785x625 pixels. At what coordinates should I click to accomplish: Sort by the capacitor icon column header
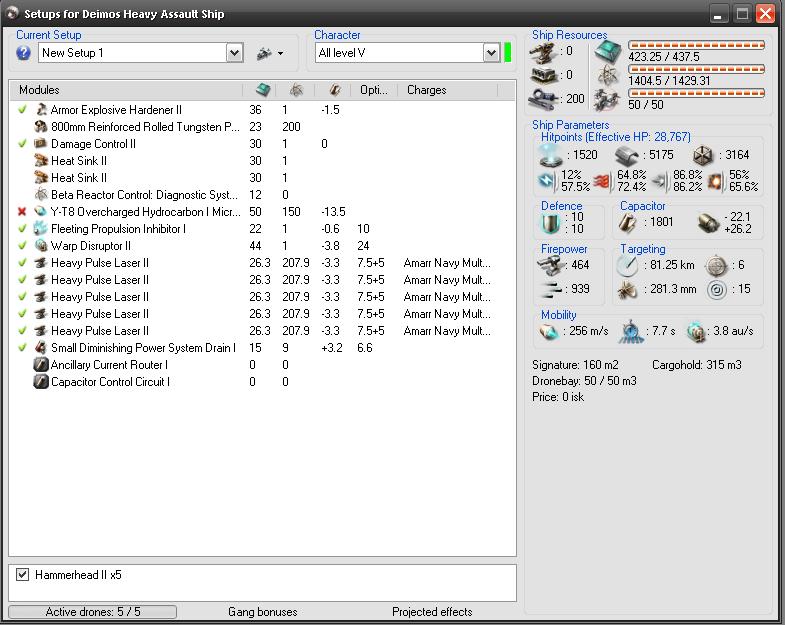[x=334, y=90]
